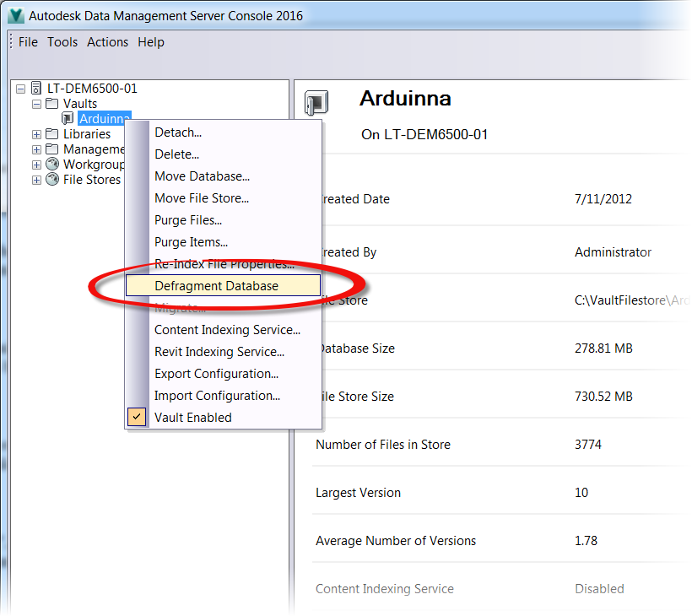Click the Libraries folder icon
Viewport: 692px width, 616px height.
[52, 133]
